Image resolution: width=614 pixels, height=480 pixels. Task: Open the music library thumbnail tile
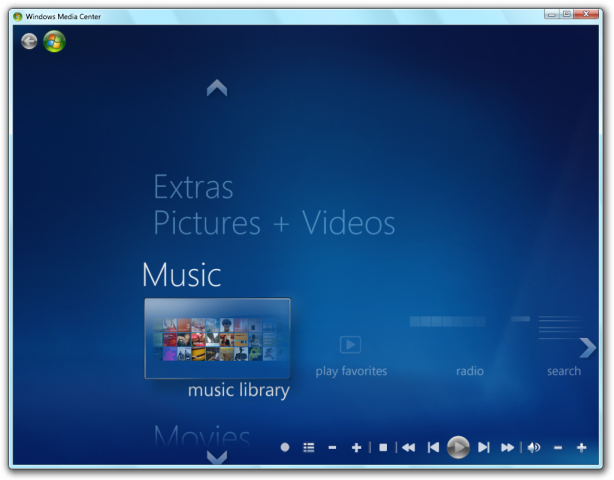click(x=217, y=338)
